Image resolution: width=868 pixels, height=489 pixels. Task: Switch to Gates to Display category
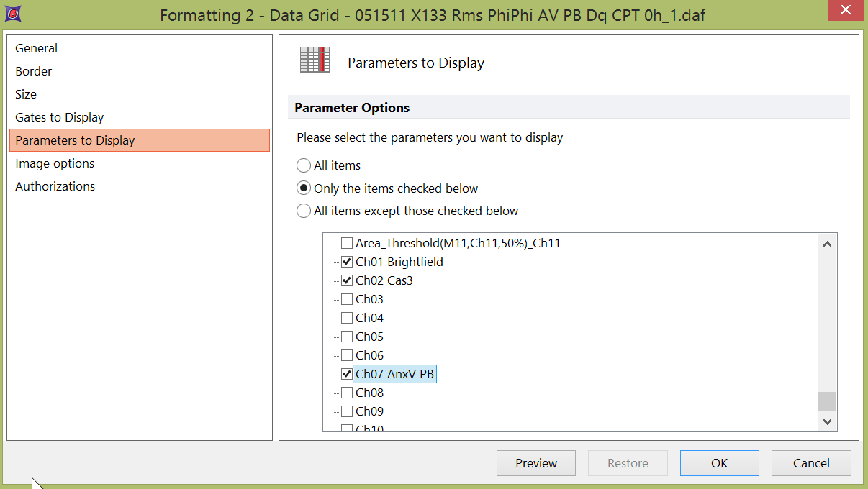[x=60, y=117]
